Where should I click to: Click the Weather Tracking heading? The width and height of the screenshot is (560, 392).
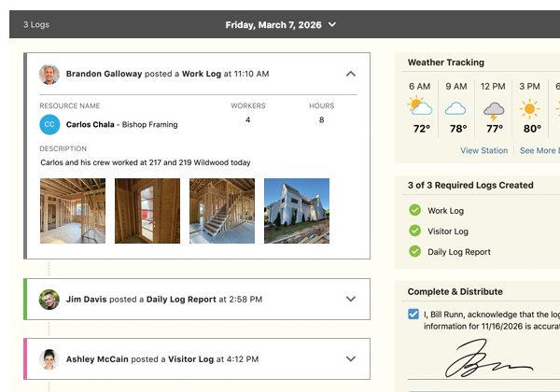[446, 63]
